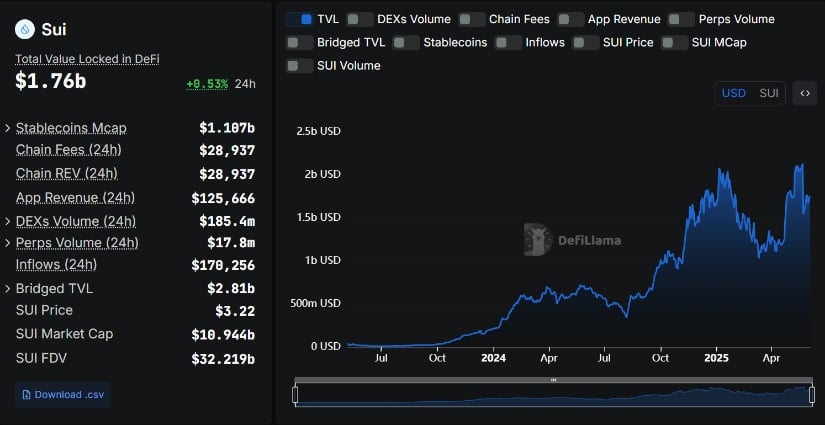This screenshot has height=425, width=825.
Task: Enable the SUI Price toggle
Action: click(586, 43)
